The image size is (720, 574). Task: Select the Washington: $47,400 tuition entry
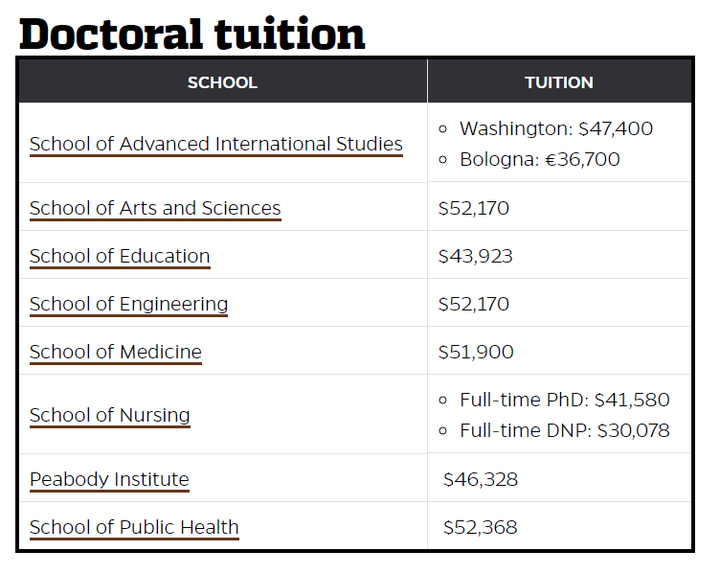point(556,129)
